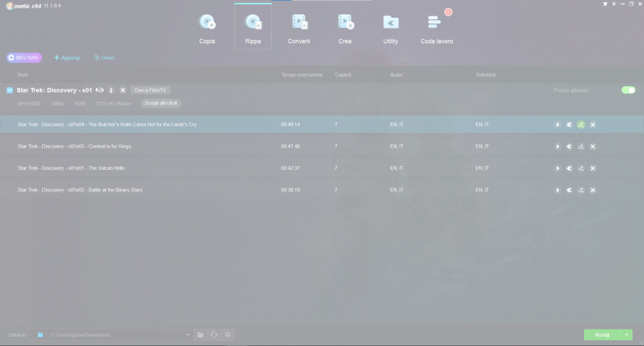This screenshot has width=644, height=346.
Task: Open video editor for The Vulcan Hello
Action: tap(581, 168)
